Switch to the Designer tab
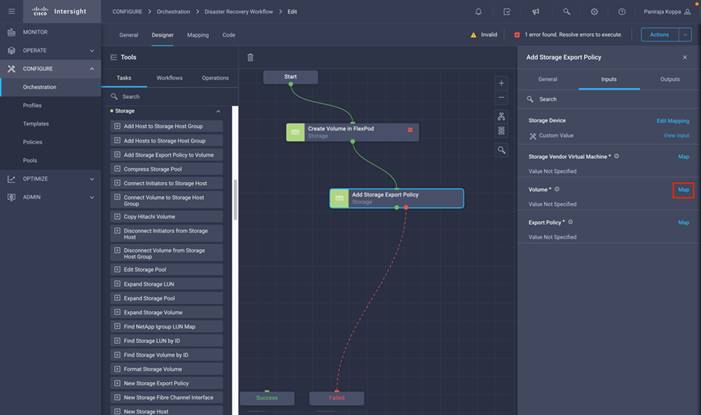This screenshot has height=415, width=701. click(x=162, y=35)
